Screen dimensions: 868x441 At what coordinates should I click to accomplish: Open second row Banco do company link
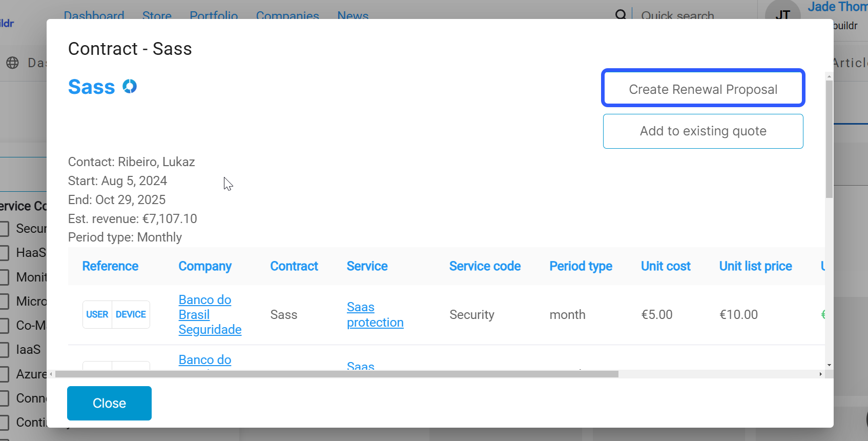tap(205, 360)
